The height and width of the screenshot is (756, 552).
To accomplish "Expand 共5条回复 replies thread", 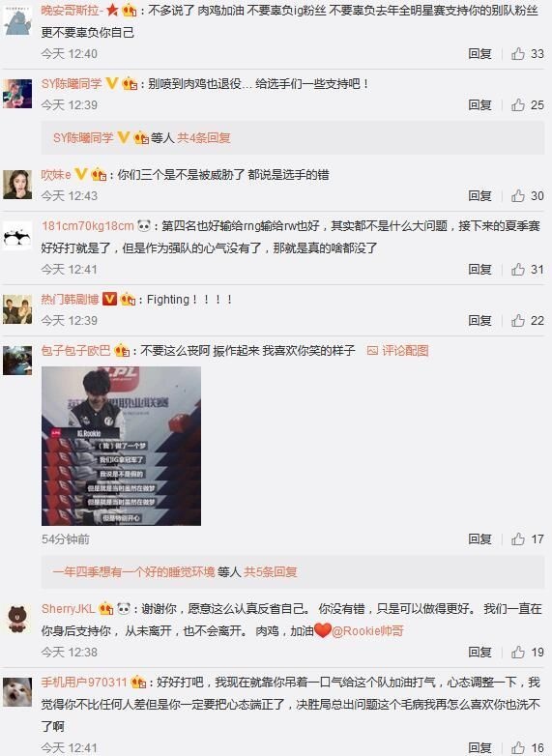I will point(270,571).
